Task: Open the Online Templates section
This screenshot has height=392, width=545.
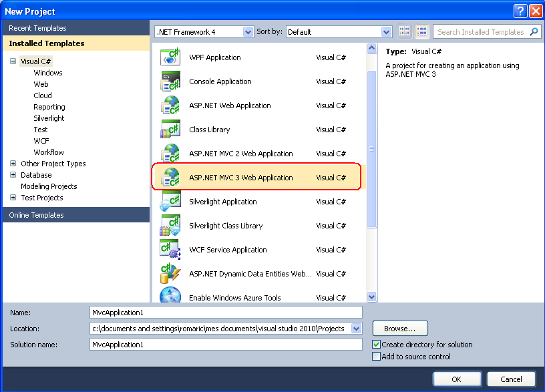Action: pyautogui.click(x=37, y=215)
